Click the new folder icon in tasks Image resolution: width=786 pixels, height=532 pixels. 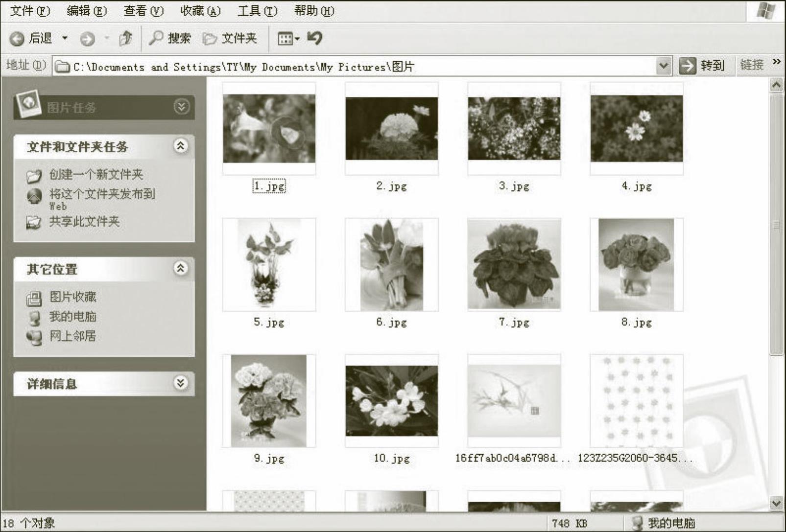pos(34,176)
